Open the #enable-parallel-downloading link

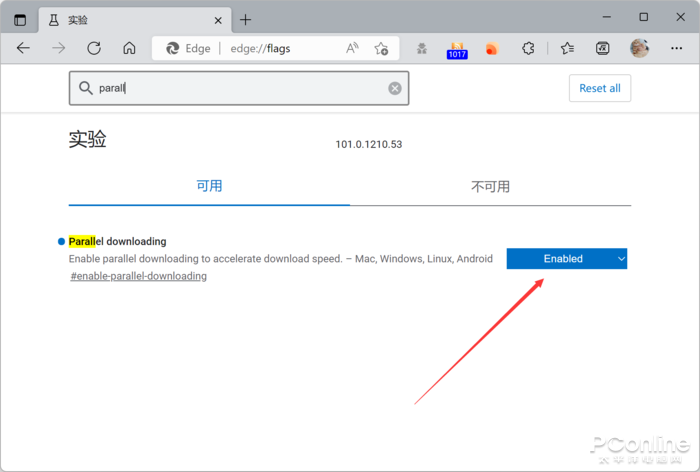(x=138, y=276)
